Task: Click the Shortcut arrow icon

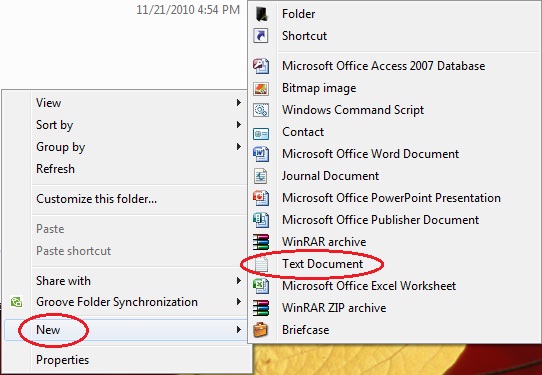Action: coord(261,36)
